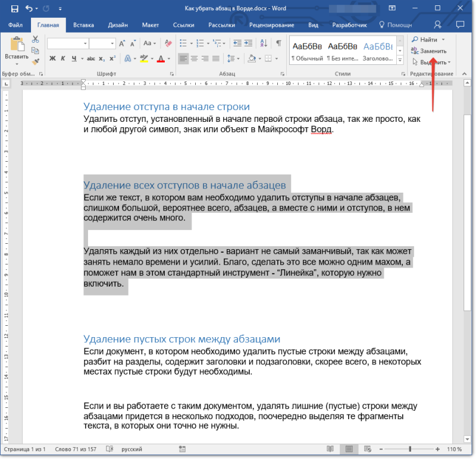This screenshot has width=476, height=459.
Task: Open the Рецензирование tab
Action: pos(271,25)
